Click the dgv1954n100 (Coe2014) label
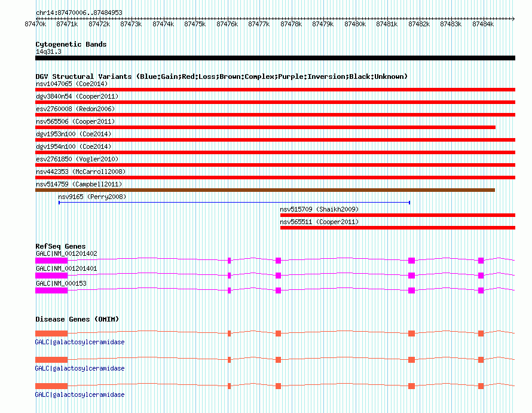The image size is (532, 413). [x=74, y=146]
